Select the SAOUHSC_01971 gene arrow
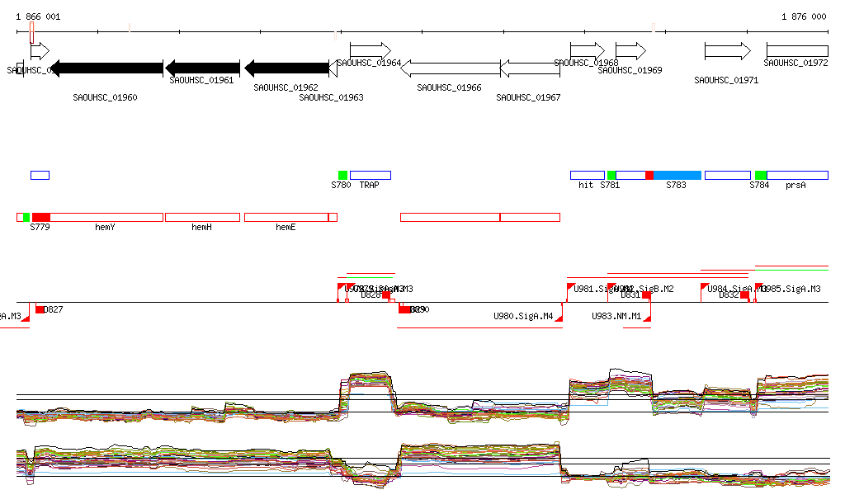This screenshot has height=504, width=845. (728, 51)
